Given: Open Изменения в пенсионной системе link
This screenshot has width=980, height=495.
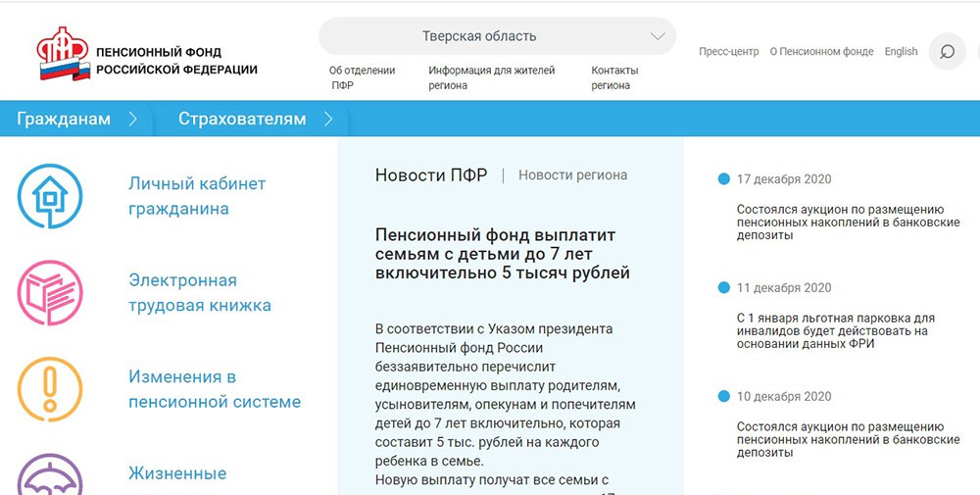Looking at the screenshot, I should [x=215, y=389].
